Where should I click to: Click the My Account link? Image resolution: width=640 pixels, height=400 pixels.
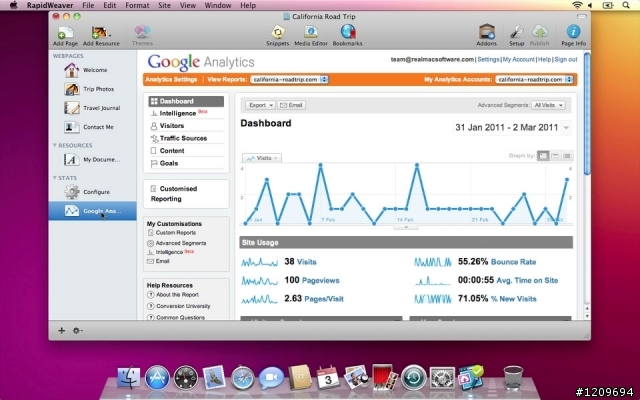click(518, 60)
